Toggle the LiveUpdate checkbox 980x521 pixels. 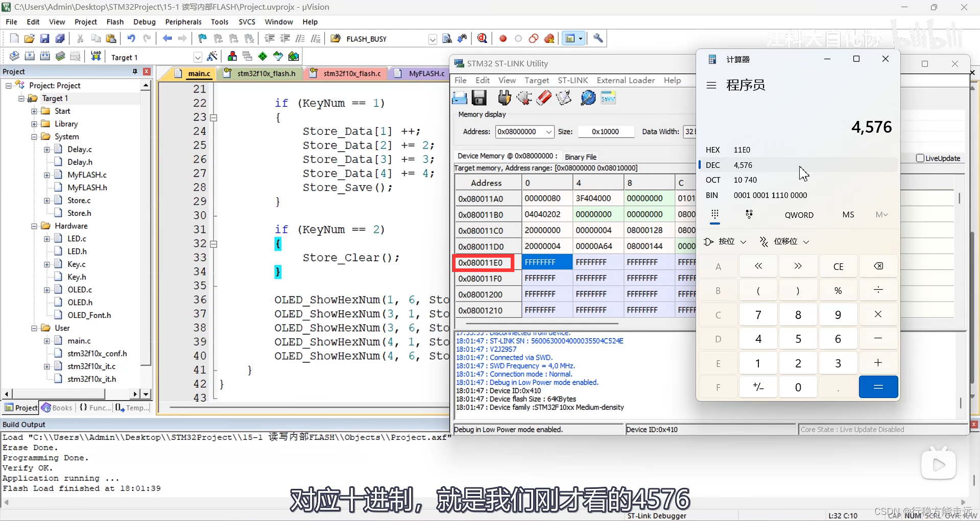click(920, 158)
